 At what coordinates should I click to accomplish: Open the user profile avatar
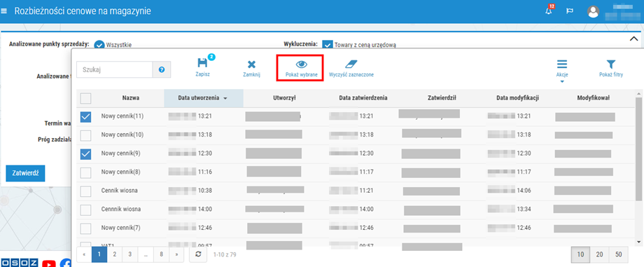[x=593, y=11]
